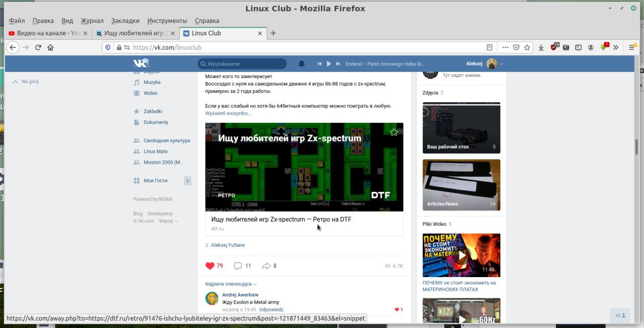Play ПОЧЕМУ не стоит экономить video
This screenshot has width=644, height=328.
pyautogui.click(x=461, y=255)
